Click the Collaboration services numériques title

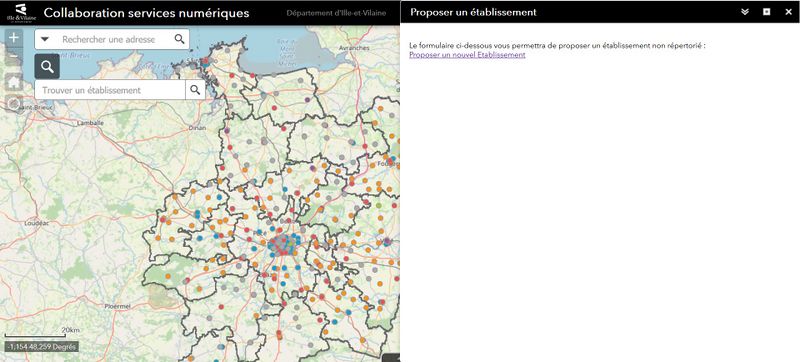click(146, 13)
